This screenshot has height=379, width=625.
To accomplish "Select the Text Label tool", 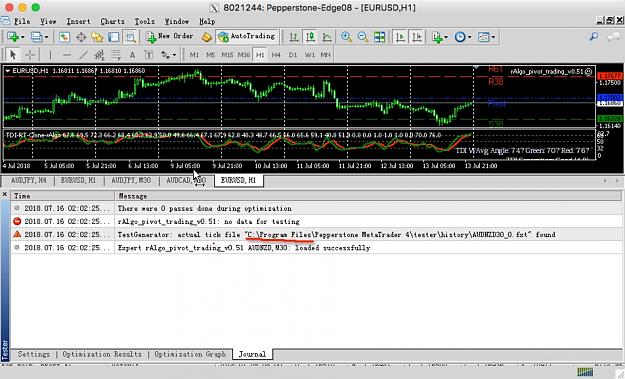I will coord(149,55).
